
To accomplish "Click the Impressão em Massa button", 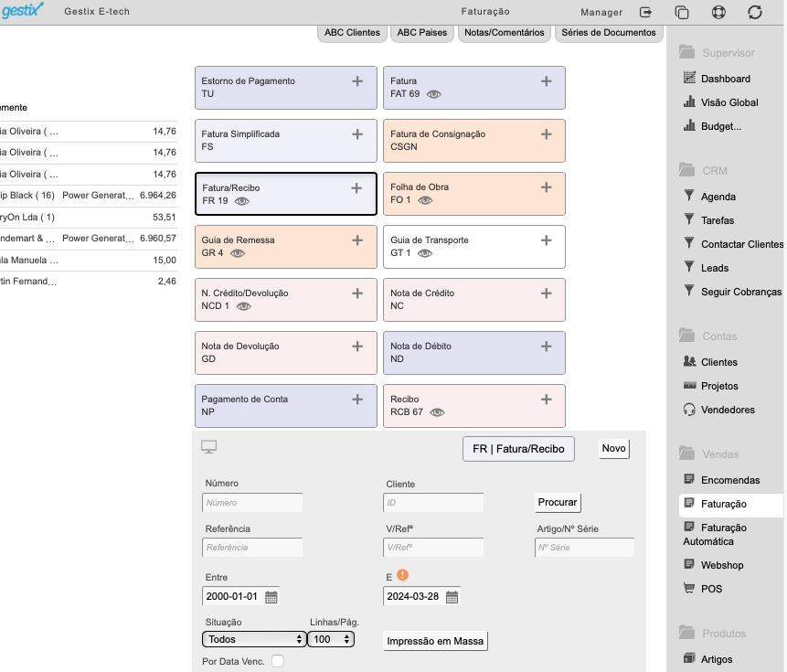I will [x=435, y=641].
